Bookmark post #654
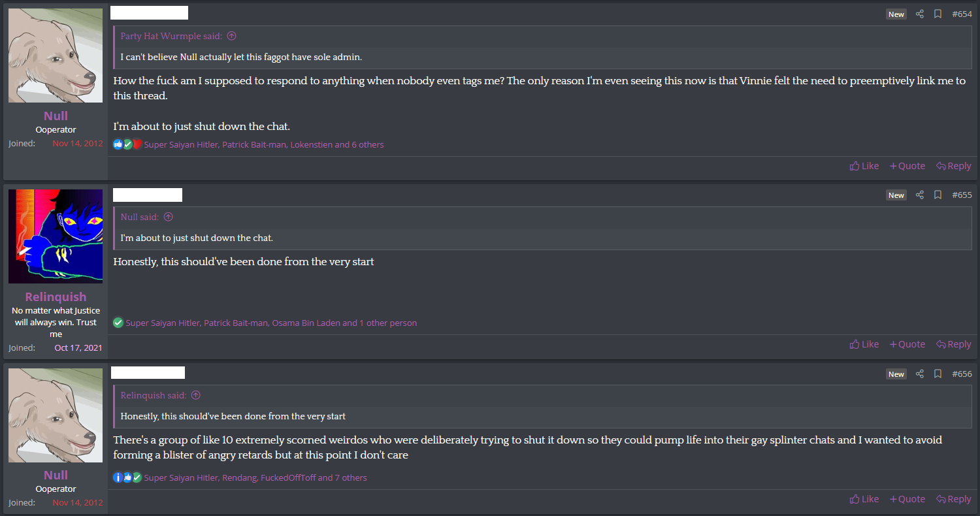This screenshot has height=516, width=980. [x=938, y=14]
